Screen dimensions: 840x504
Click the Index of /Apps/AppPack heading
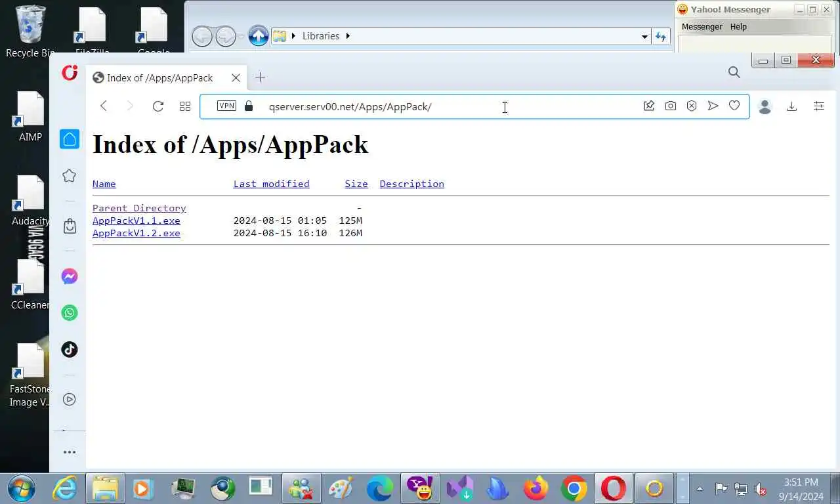(230, 144)
